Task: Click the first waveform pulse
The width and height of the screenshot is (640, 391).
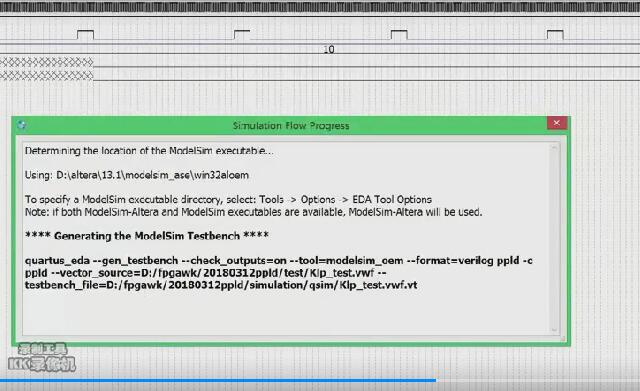Action: [85, 35]
